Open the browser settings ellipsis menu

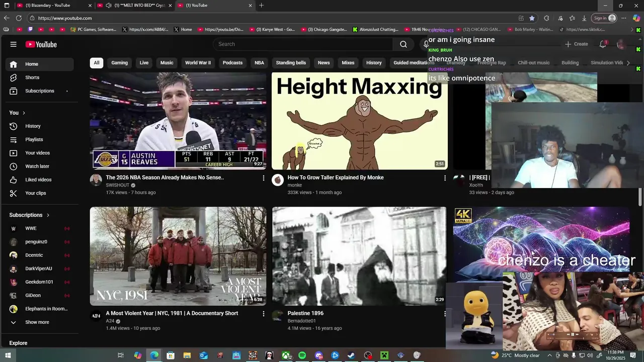point(624,18)
